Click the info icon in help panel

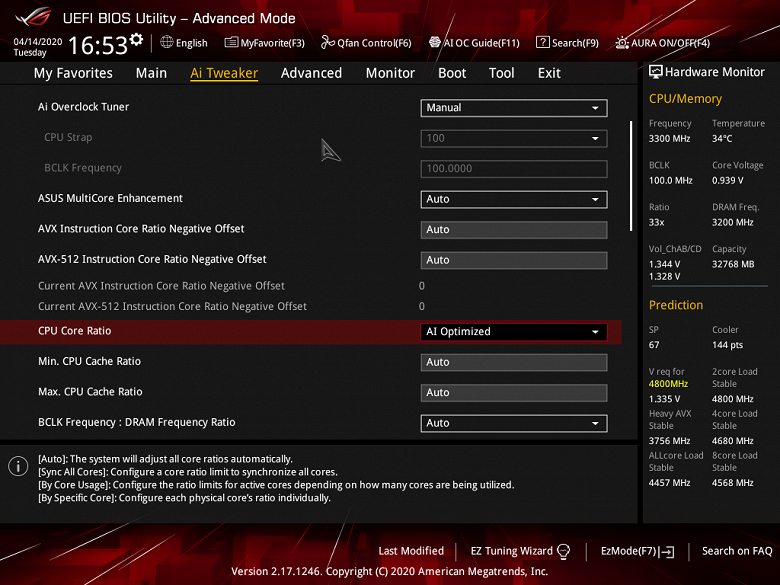coord(18,466)
